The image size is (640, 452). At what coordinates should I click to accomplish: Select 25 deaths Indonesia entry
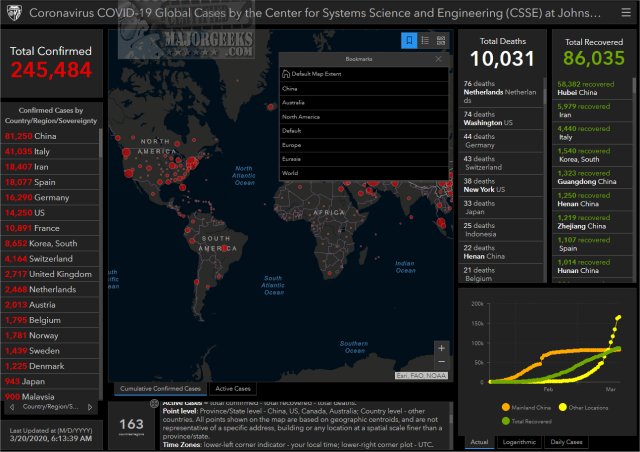pyautogui.click(x=501, y=230)
